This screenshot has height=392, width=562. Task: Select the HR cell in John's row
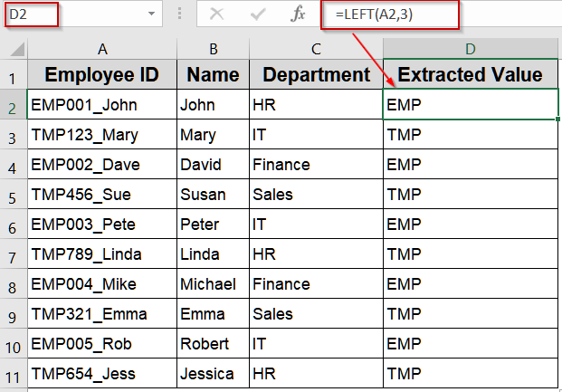tap(316, 104)
